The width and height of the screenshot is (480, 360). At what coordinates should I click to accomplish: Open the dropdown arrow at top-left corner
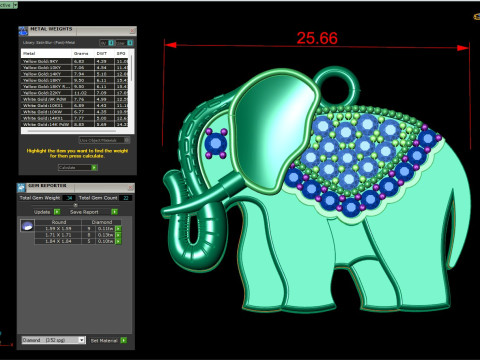[15, 5]
